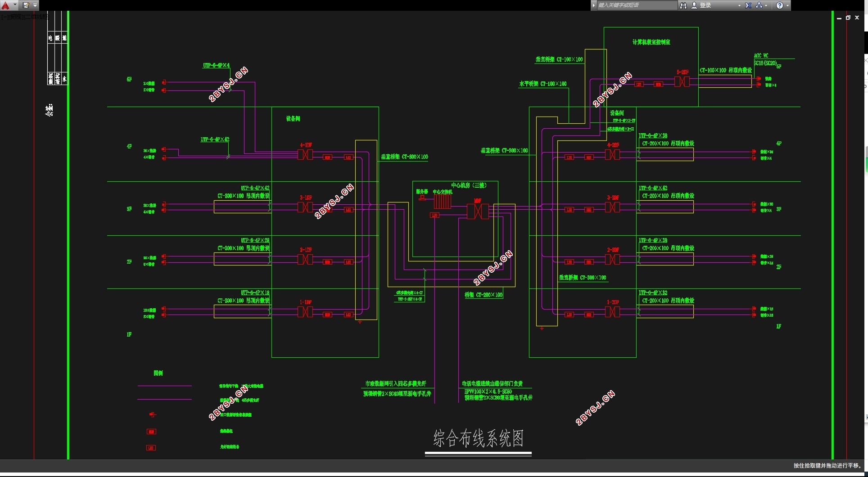Click the user sign-in person icon
Screen dimensions: 868x477
click(x=694, y=5)
